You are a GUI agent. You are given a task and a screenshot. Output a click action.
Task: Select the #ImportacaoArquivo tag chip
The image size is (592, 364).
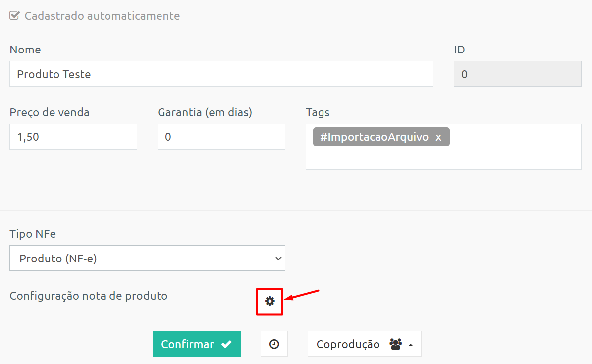[x=374, y=137]
